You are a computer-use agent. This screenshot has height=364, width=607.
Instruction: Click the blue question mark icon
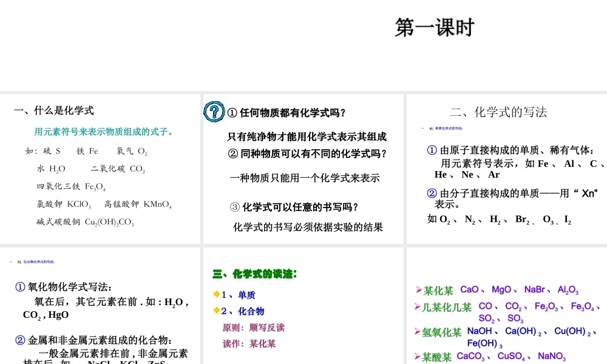point(214,112)
